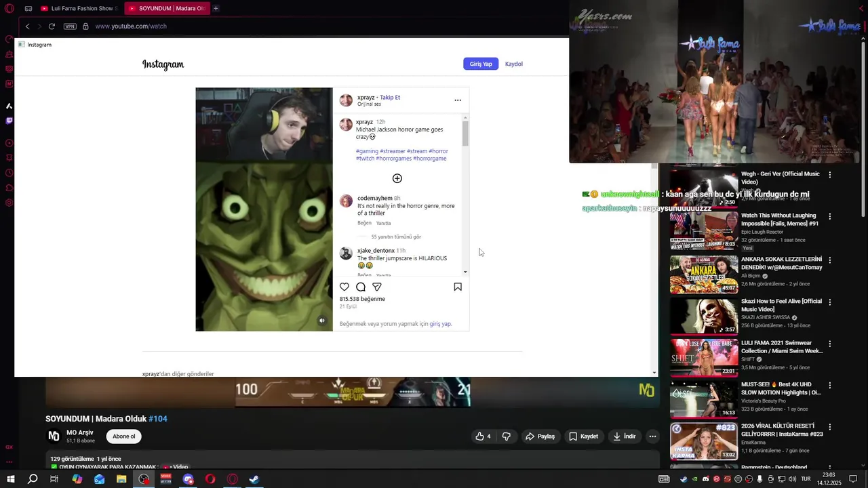This screenshot has width=868, height=488.
Task: Open the MO Arşiv channel avatar
Action: tap(53, 436)
